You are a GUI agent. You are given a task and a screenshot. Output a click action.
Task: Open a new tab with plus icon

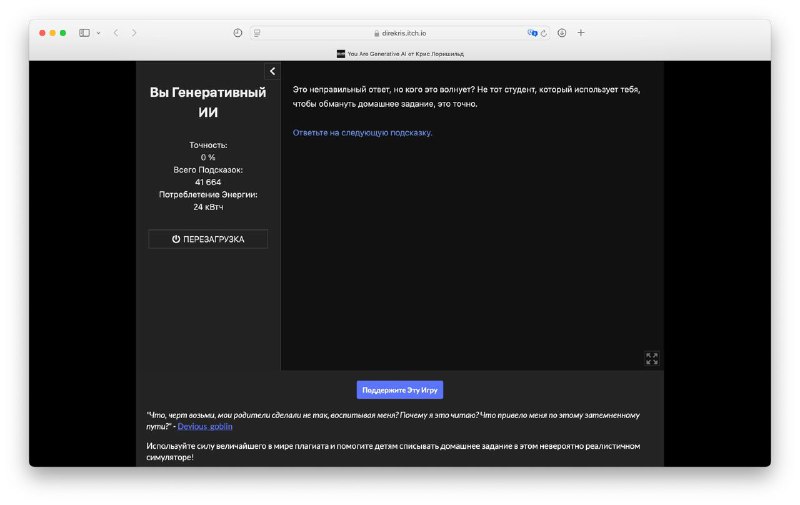[581, 33]
